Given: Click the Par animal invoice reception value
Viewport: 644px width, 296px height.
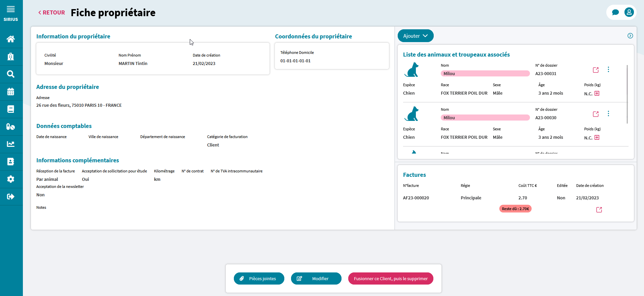Looking at the screenshot, I should (47, 179).
